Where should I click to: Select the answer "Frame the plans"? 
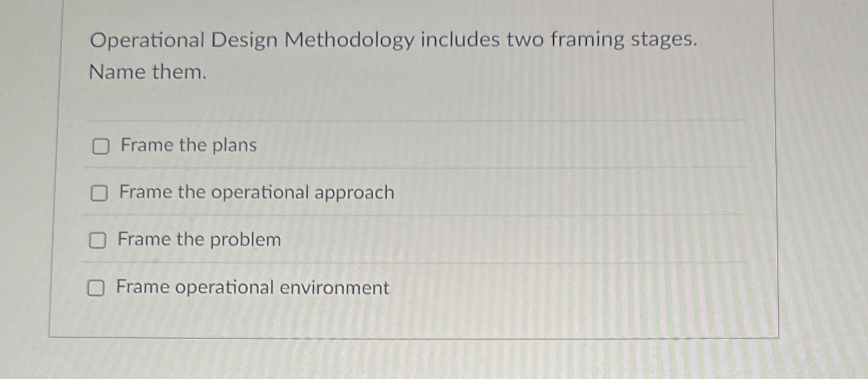188,145
